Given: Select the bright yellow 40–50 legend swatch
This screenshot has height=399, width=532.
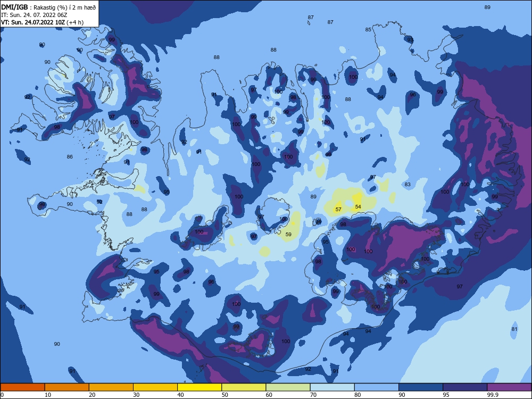Looking at the screenshot, I should coord(199,387).
